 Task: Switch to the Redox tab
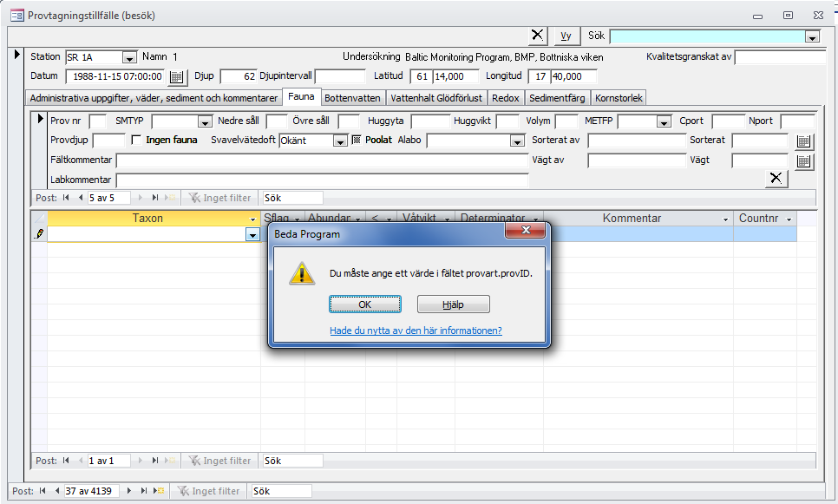506,98
